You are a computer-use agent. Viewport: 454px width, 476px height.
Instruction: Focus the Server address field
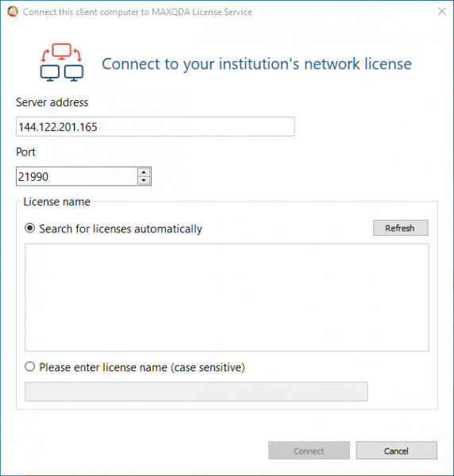[x=156, y=127]
